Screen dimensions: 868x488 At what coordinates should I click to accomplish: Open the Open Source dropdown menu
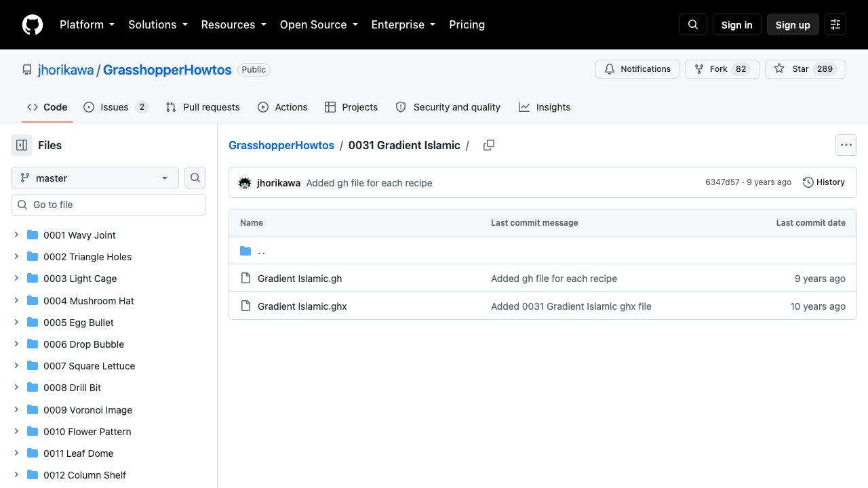(319, 24)
